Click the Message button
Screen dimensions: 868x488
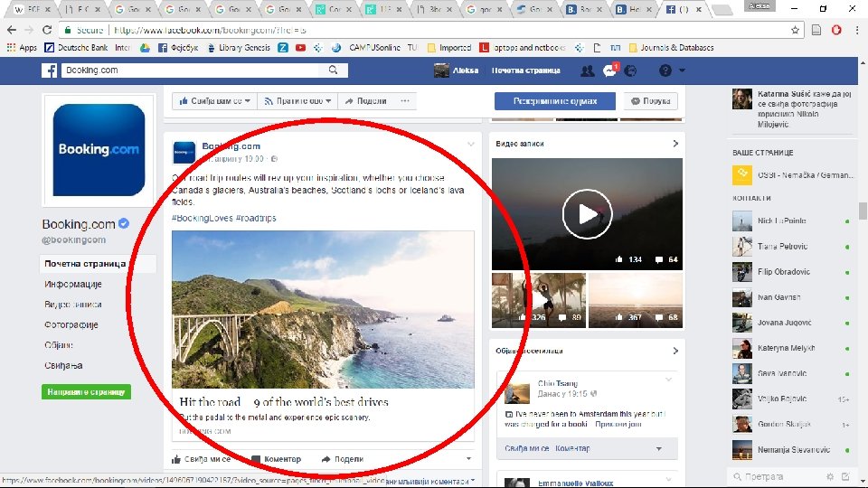(x=650, y=100)
